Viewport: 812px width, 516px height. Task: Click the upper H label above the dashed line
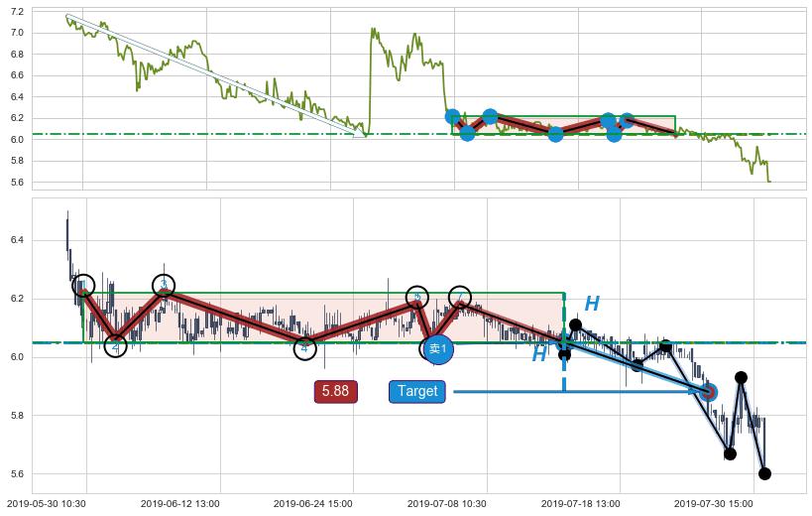coord(591,304)
